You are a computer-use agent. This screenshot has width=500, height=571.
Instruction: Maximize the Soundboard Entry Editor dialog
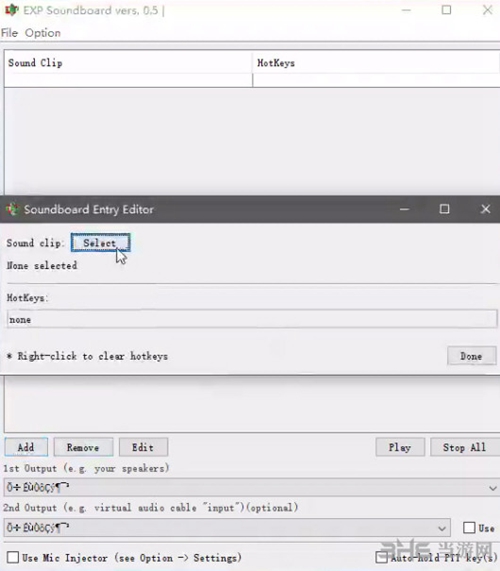coord(444,209)
